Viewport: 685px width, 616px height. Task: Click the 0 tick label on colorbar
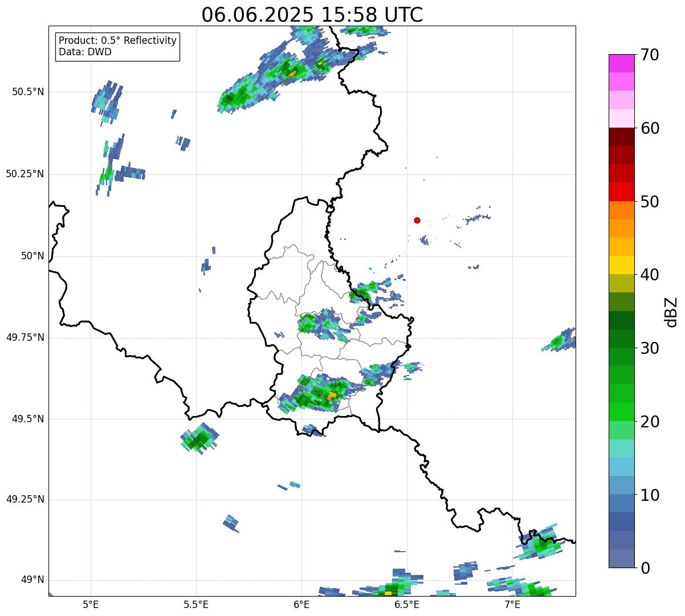pos(645,568)
